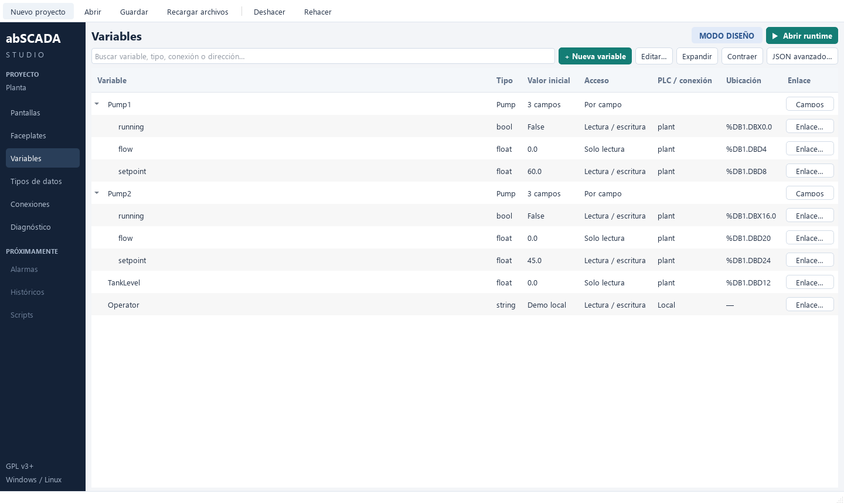Select the Pump2 variable name
This screenshot has width=844, height=504.
pyautogui.click(x=120, y=193)
